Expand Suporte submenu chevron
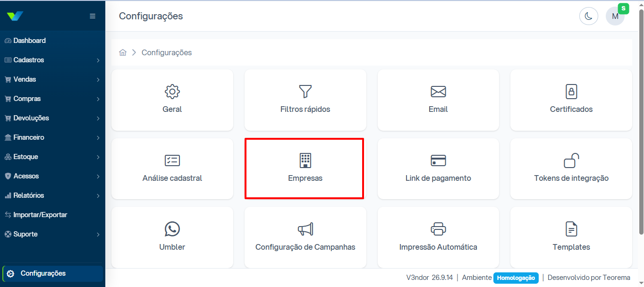The height and width of the screenshot is (287, 644). click(98, 235)
